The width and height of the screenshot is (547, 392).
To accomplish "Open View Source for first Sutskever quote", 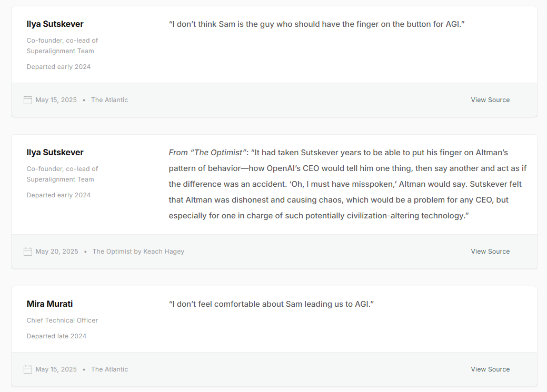I will [490, 100].
